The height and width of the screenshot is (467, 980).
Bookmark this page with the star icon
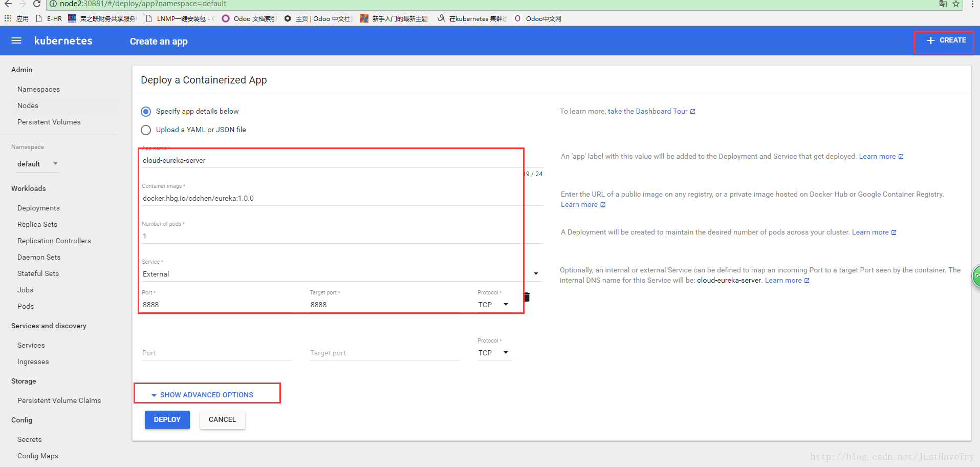pos(955,4)
